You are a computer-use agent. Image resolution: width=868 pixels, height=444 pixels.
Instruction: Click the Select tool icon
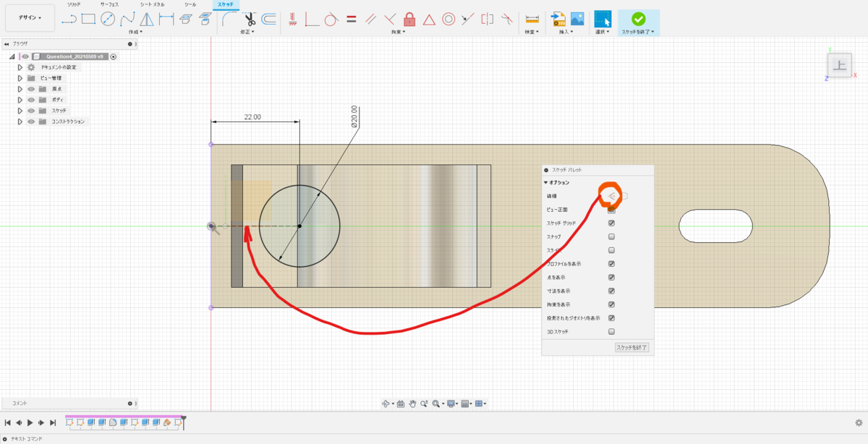pos(603,19)
